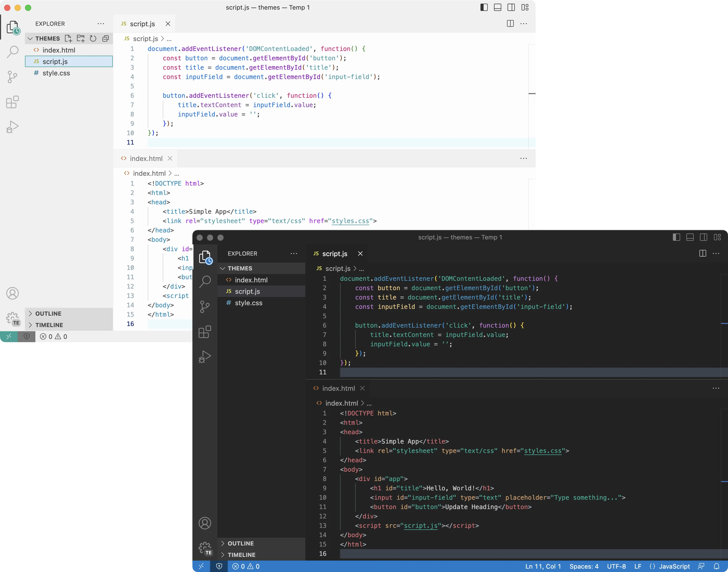728x572 pixels.
Task: Click Collapse Folders icon in THEMES header
Action: 106,38
